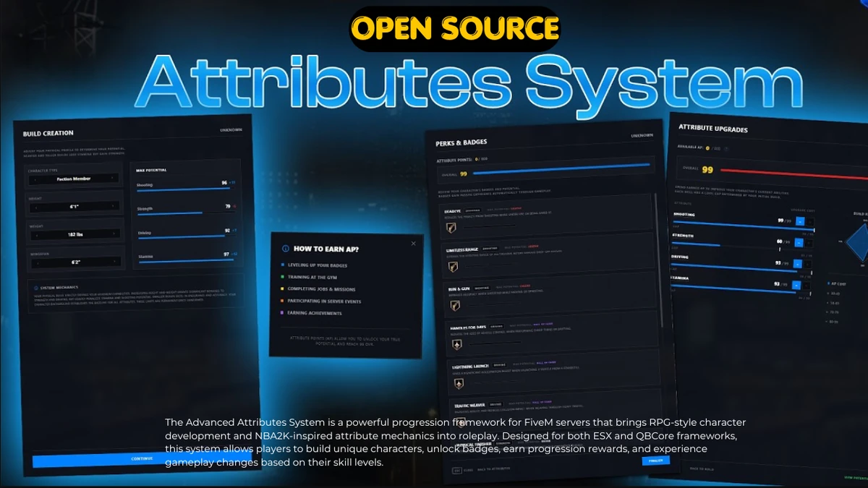Click the plus button for Strength upgrade
Viewport: 868px width, 488px height.
809,243
